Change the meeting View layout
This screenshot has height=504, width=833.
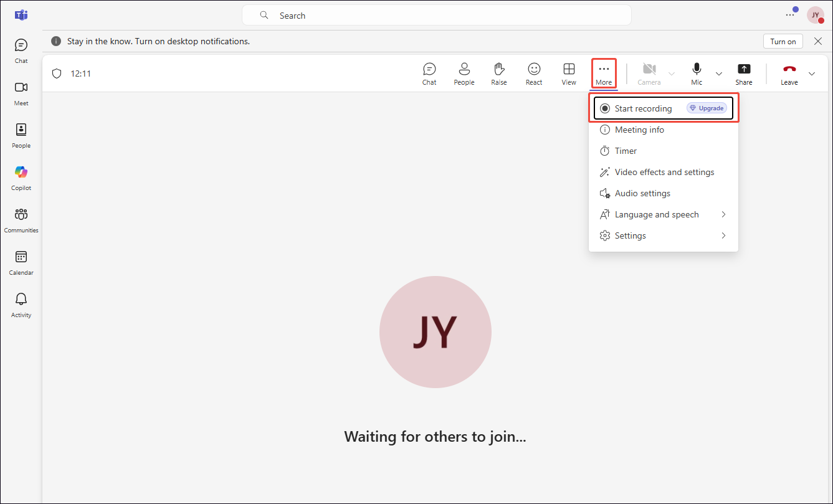pyautogui.click(x=569, y=74)
